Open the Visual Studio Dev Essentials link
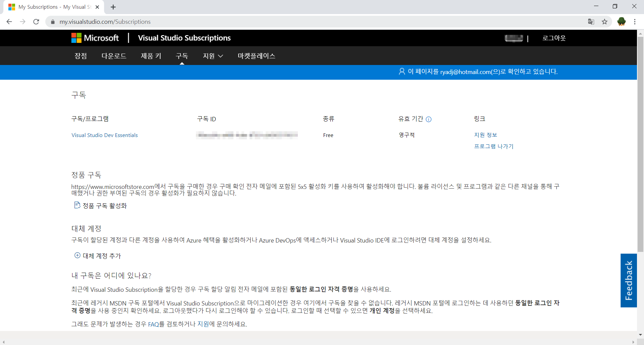Image resolution: width=644 pixels, height=345 pixels. coord(105,135)
